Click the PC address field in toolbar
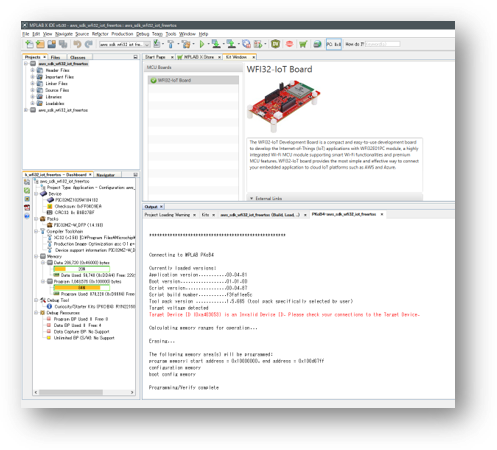The image size is (497, 450). tap(334, 44)
